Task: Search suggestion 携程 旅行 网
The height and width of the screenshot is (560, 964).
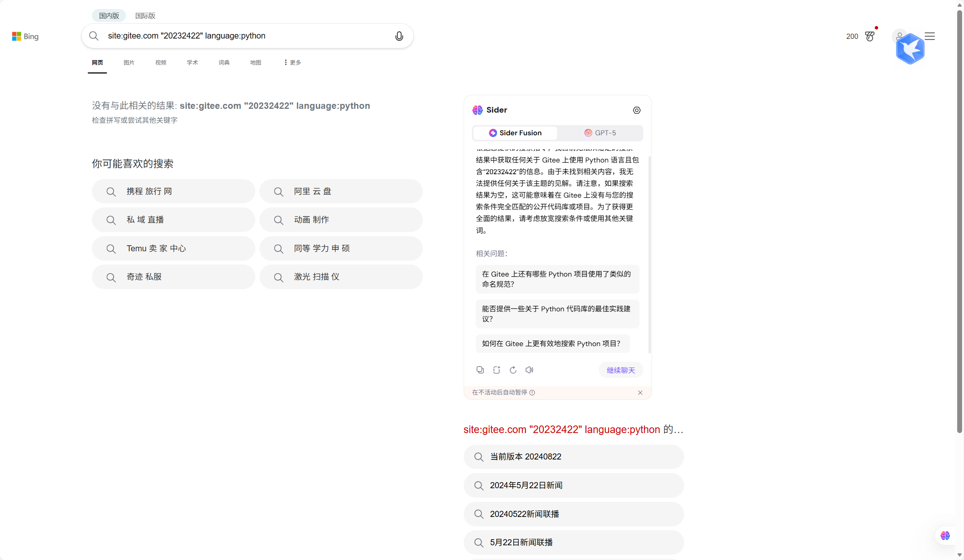Action: pos(173,191)
